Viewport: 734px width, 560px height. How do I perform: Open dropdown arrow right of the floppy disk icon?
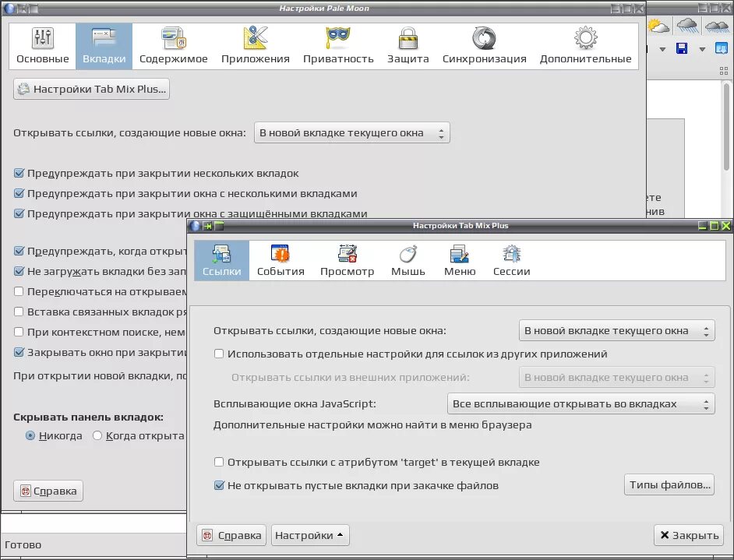coord(702,49)
